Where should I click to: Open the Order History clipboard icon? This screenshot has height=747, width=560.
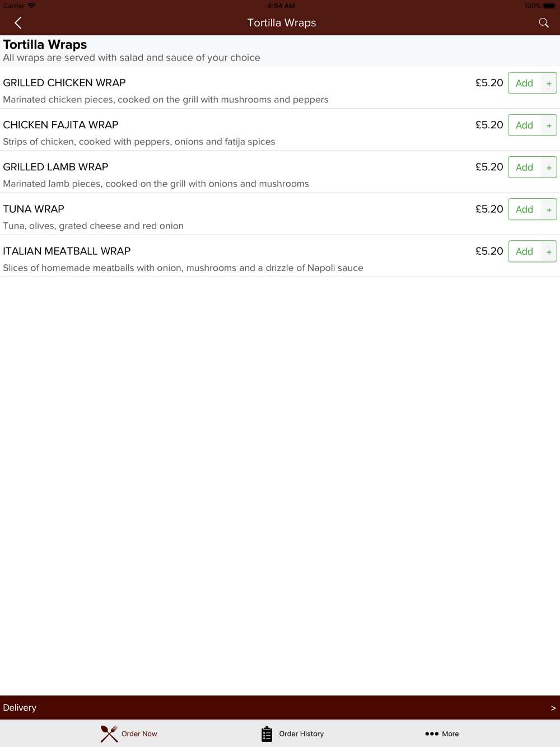[x=267, y=734]
